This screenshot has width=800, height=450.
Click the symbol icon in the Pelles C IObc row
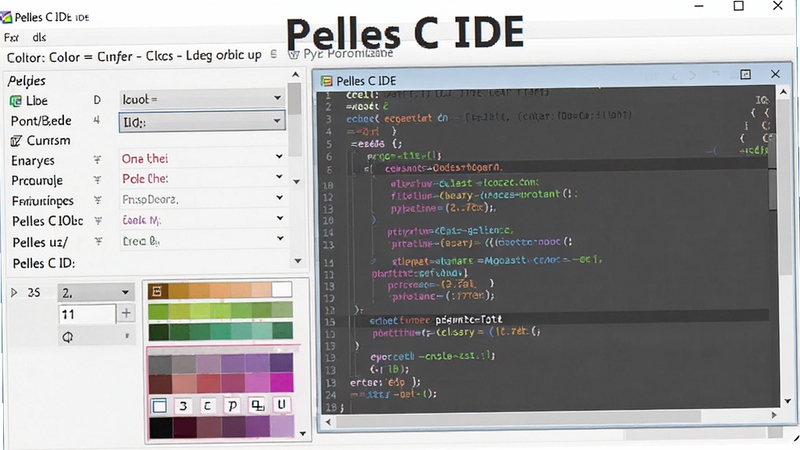click(98, 220)
